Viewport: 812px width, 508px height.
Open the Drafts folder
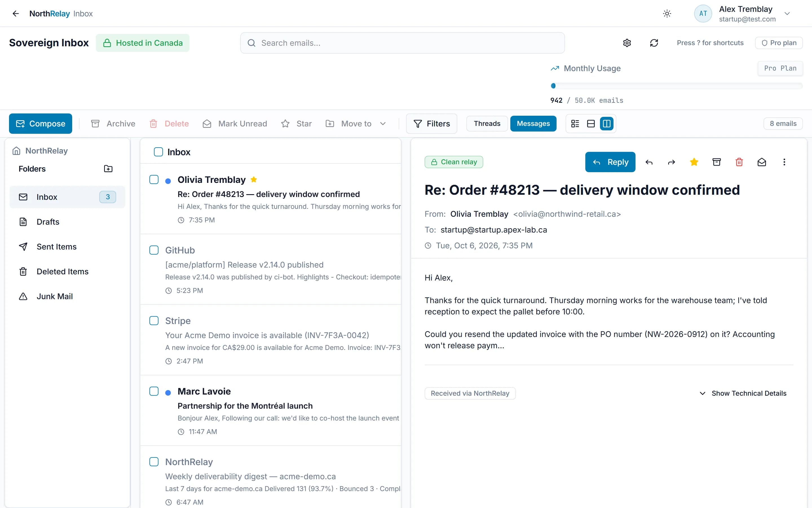pyautogui.click(x=67, y=222)
